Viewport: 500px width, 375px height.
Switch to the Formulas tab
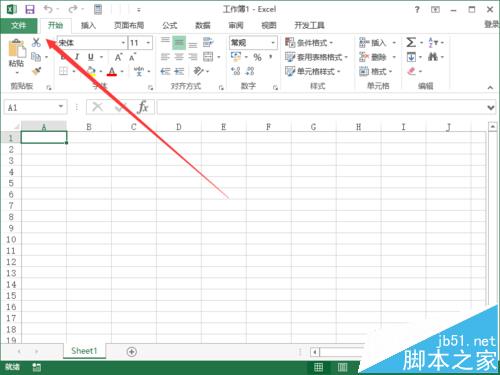tap(170, 25)
